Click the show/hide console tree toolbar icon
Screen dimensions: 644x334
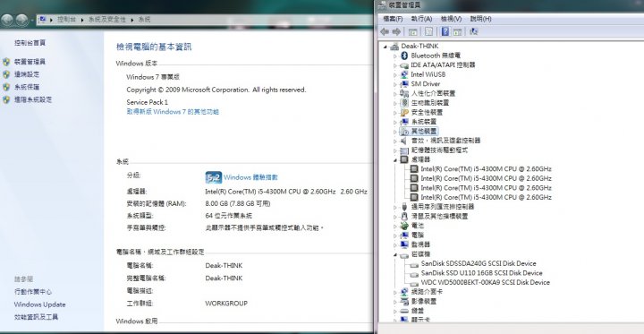point(412,31)
